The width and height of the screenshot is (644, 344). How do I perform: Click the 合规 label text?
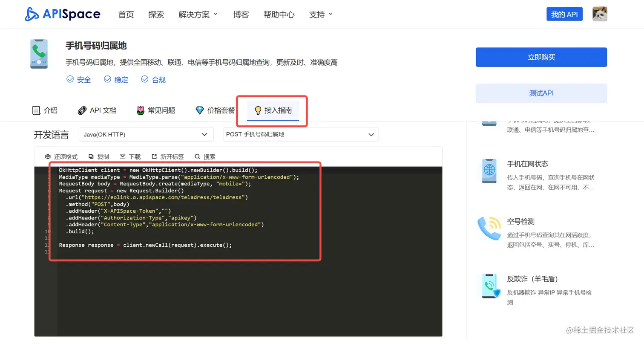tap(159, 80)
